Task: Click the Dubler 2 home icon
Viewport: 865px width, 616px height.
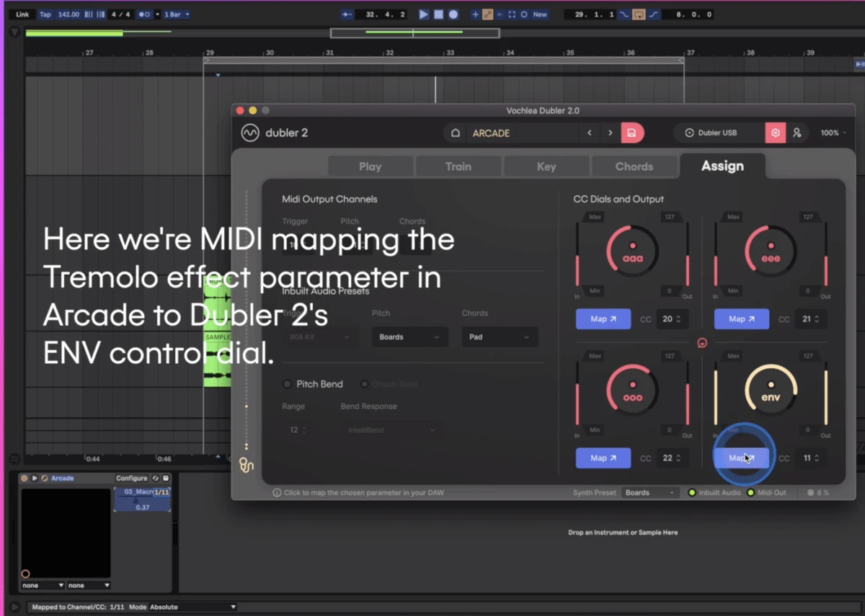Action: coord(456,133)
